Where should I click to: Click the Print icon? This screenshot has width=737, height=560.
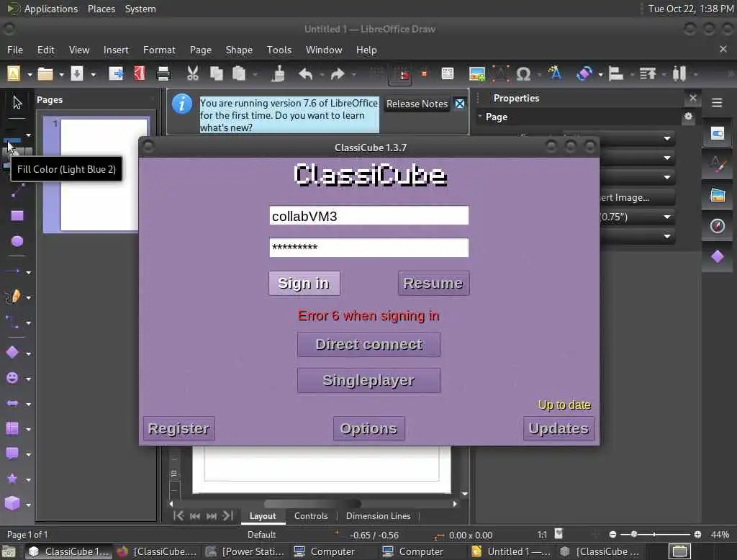coord(163,74)
